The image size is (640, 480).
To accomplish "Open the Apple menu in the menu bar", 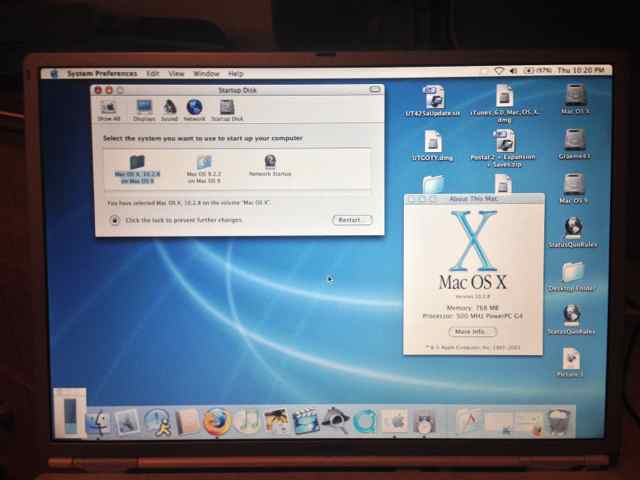I will [x=54, y=74].
